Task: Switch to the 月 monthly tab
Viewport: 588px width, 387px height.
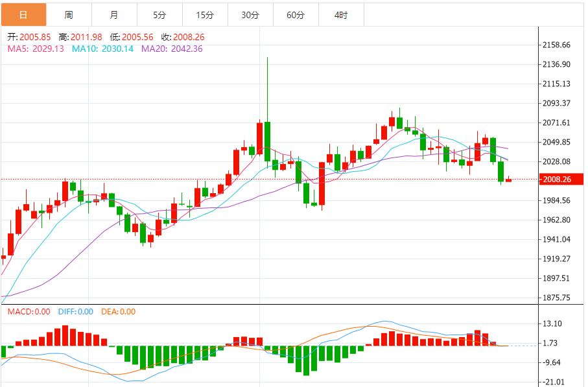Action: click(x=114, y=15)
